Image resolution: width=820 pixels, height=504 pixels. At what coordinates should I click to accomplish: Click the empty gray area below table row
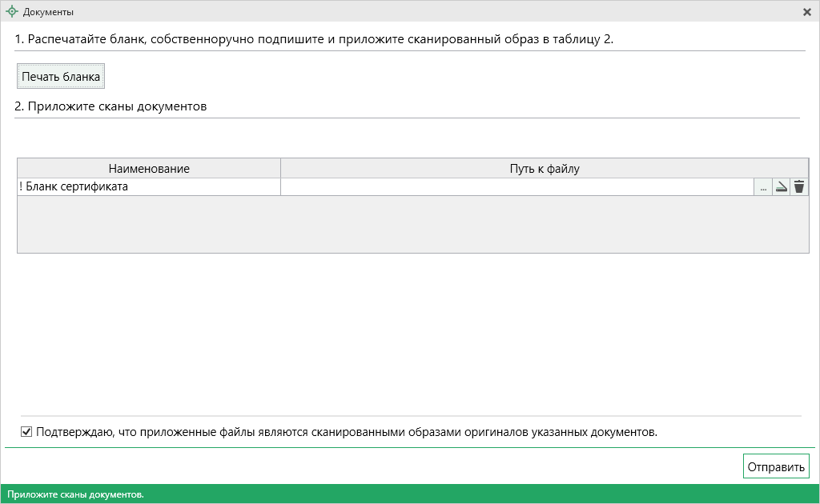pos(412,224)
